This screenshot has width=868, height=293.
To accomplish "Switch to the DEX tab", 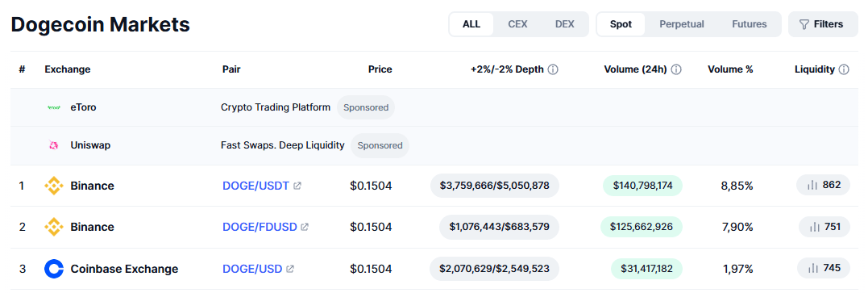I will tap(565, 24).
